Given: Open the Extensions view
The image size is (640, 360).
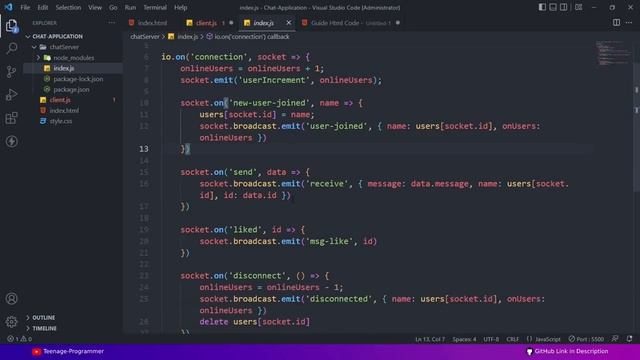Looking at the screenshot, I should click(11, 118).
